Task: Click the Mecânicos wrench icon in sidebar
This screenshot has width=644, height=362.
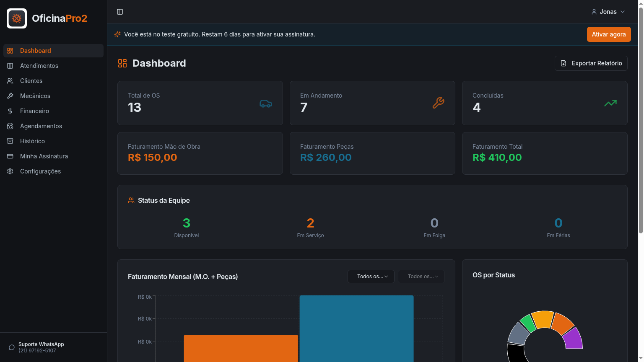Action: coord(10,96)
